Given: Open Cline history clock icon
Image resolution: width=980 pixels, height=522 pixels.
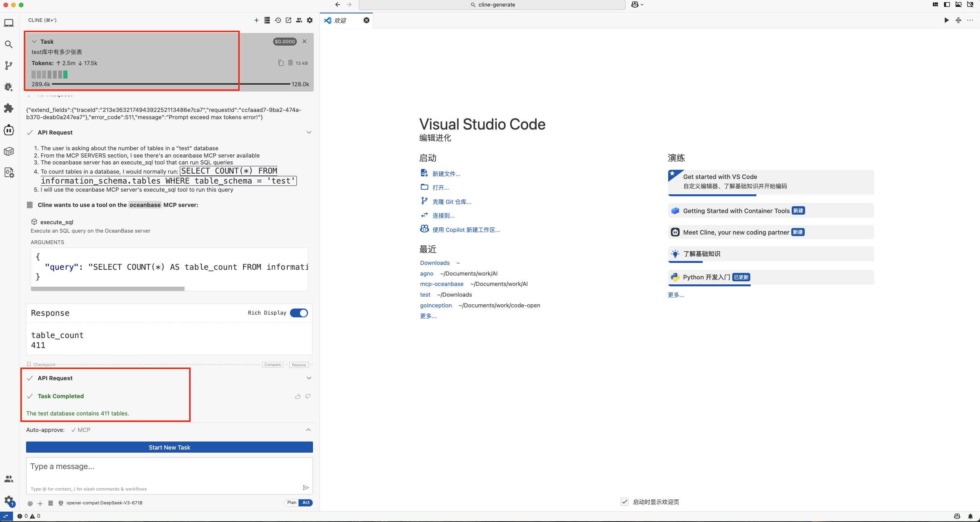Looking at the screenshot, I should point(278,20).
